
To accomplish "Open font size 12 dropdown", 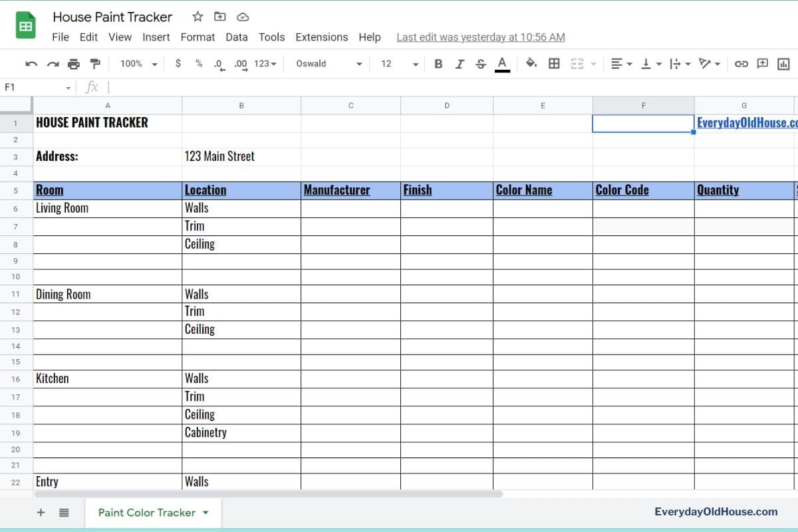I will (399, 64).
